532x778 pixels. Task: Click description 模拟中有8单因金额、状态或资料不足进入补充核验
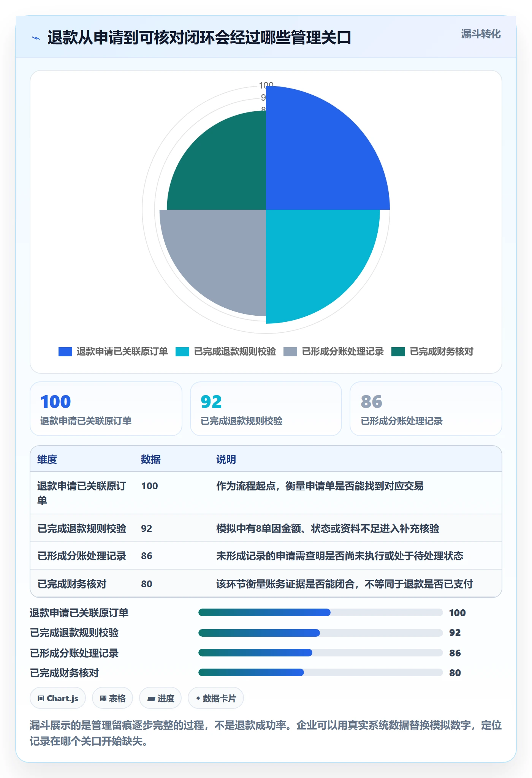tap(328, 528)
